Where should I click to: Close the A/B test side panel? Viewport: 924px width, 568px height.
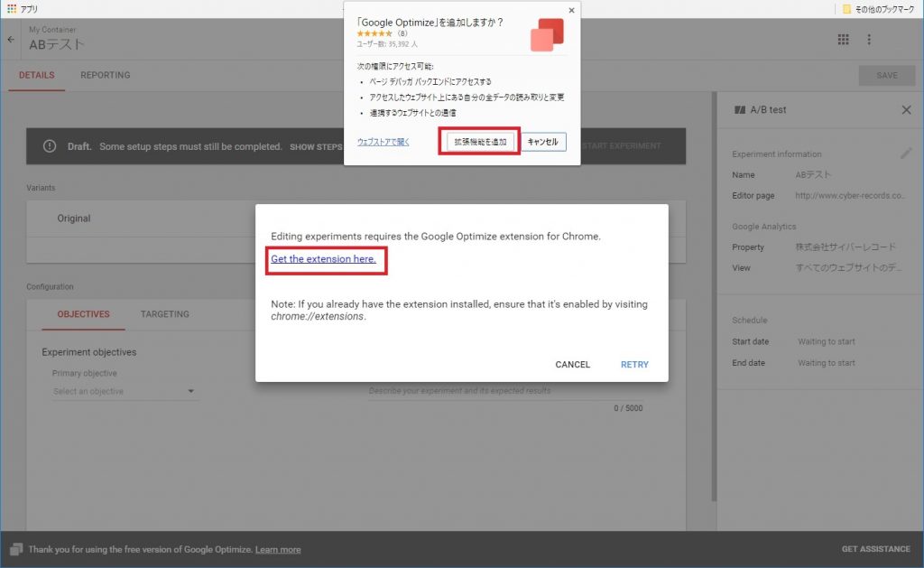[x=906, y=109]
